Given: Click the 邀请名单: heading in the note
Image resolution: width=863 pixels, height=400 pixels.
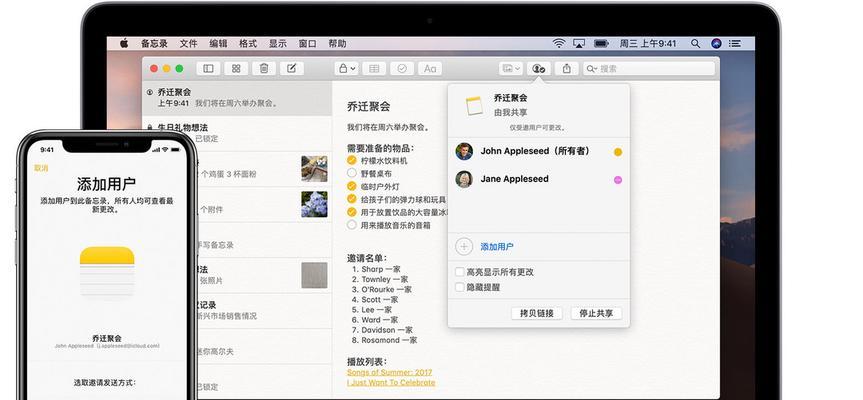Looking at the screenshot, I should 367,257.
